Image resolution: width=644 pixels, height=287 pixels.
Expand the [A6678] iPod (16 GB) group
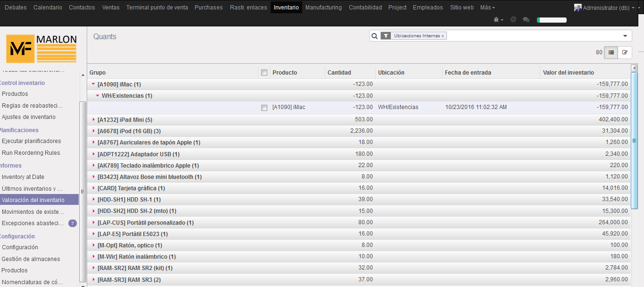pos(93,131)
